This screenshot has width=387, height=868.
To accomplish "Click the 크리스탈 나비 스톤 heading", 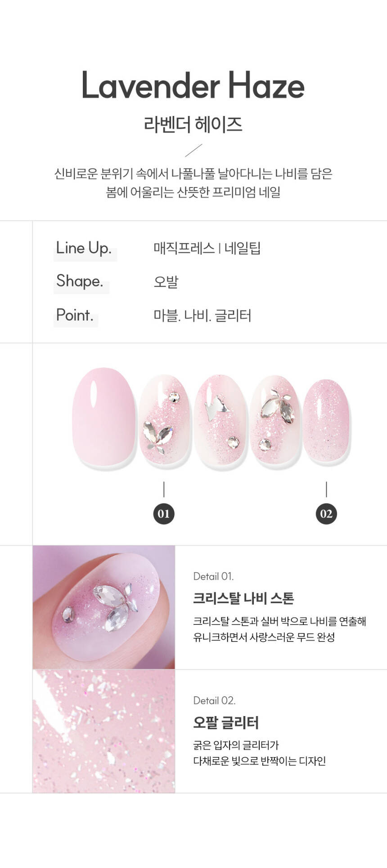I will [243, 598].
